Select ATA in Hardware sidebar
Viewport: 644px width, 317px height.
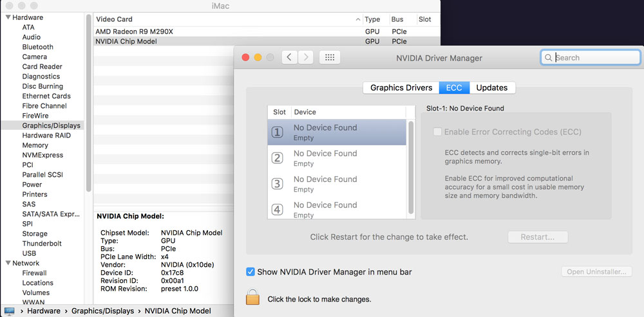pyautogui.click(x=28, y=27)
